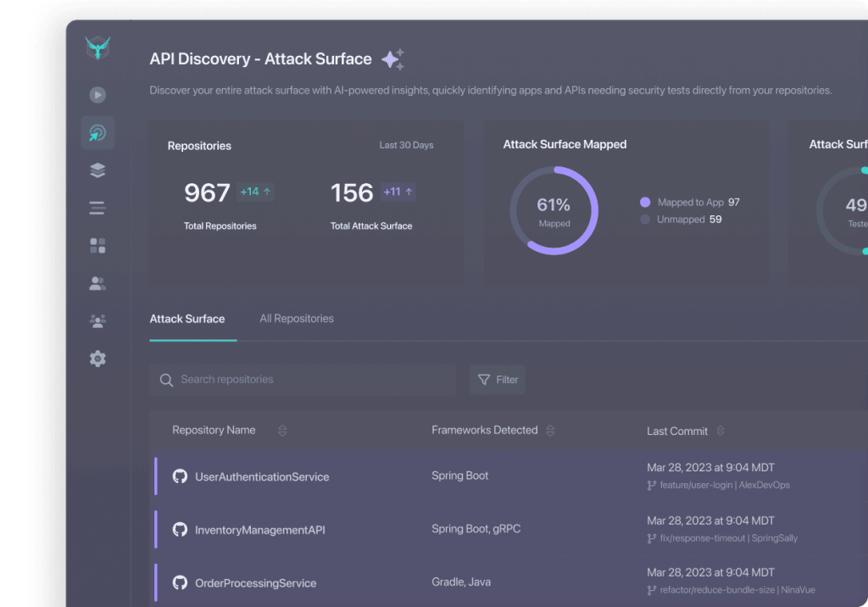
Task: Click the AI sparkle icon beside title
Action: point(392,59)
